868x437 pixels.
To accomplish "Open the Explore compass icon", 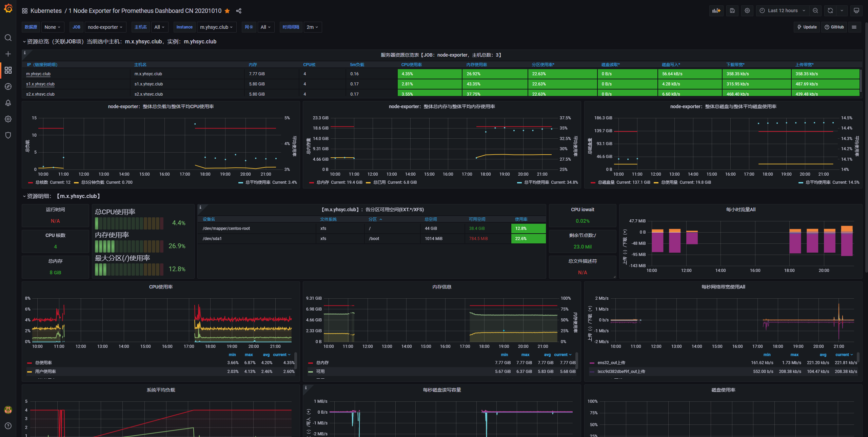I will (8, 86).
